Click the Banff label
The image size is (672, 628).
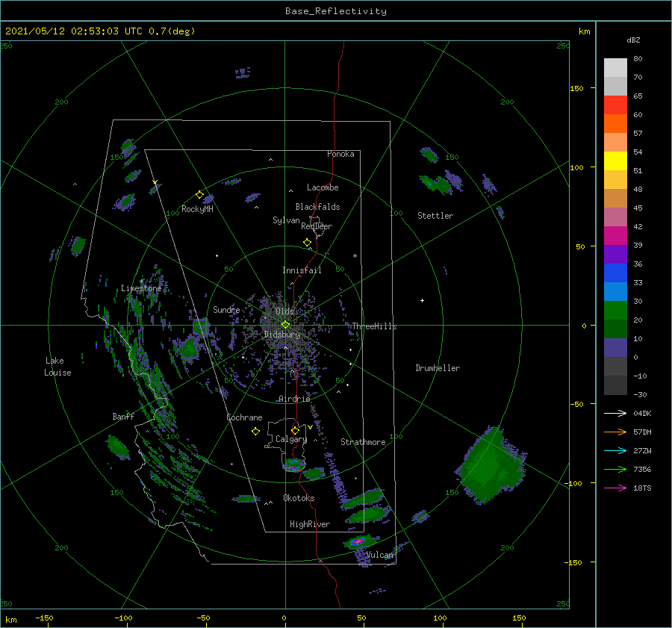(x=123, y=417)
